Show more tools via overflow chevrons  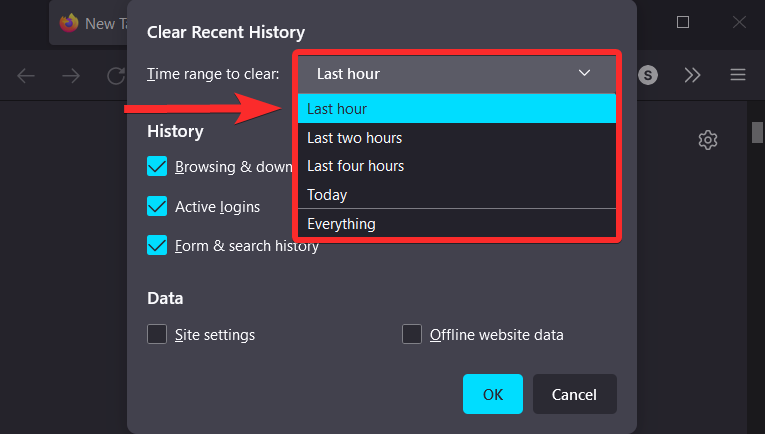point(693,75)
